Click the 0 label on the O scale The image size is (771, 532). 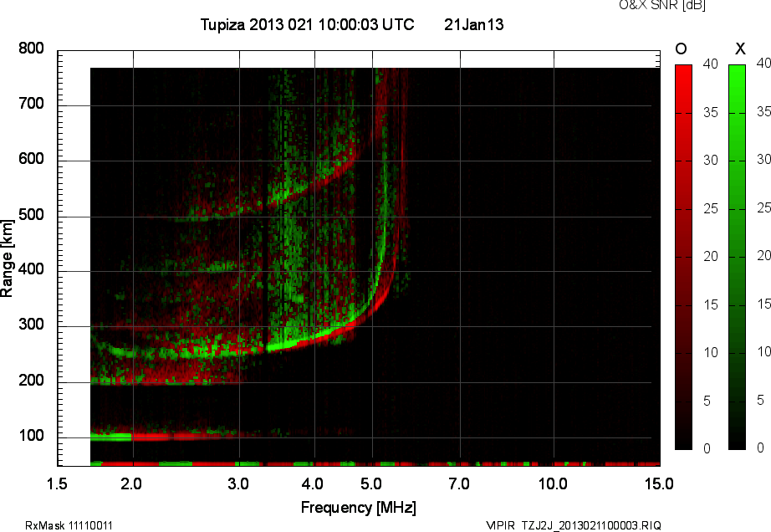pos(707,448)
